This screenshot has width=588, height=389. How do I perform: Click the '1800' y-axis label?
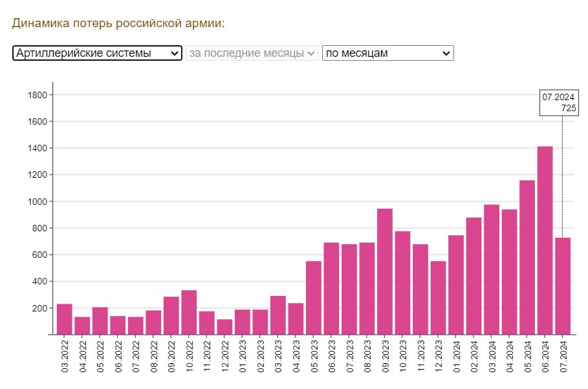point(38,95)
